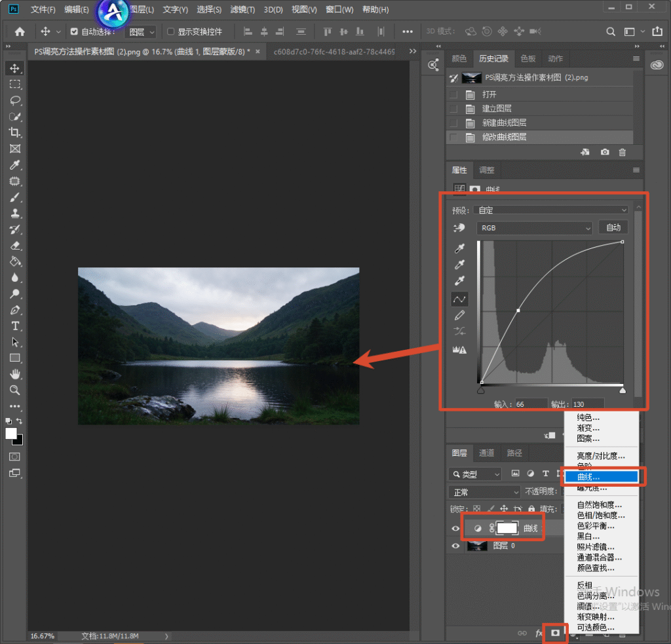Select the Eraser tool
671x644 pixels.
tap(15, 246)
